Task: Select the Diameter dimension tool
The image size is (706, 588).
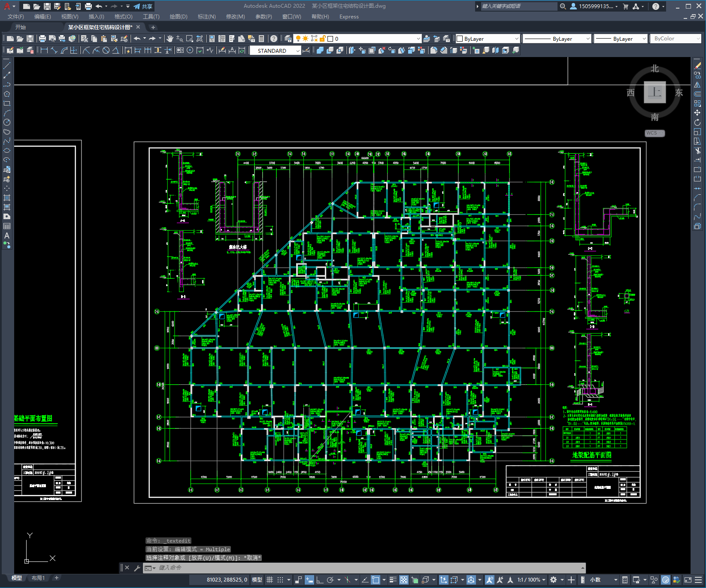Action: click(106, 50)
